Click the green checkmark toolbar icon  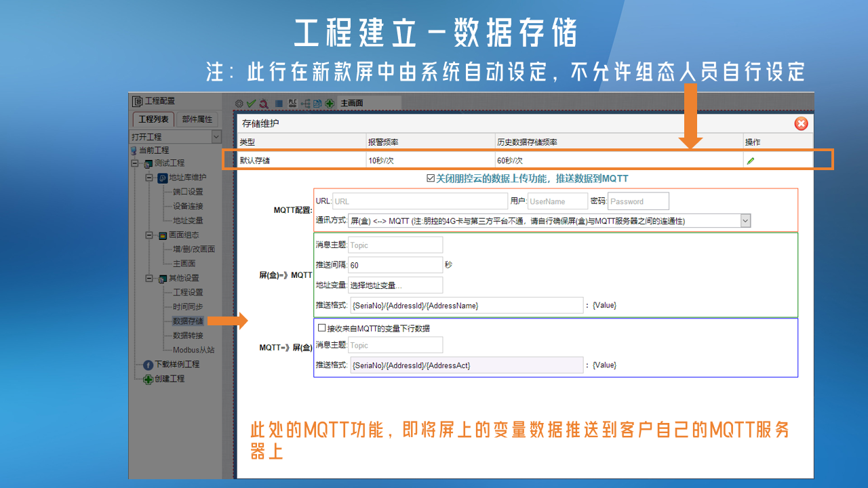(x=251, y=103)
